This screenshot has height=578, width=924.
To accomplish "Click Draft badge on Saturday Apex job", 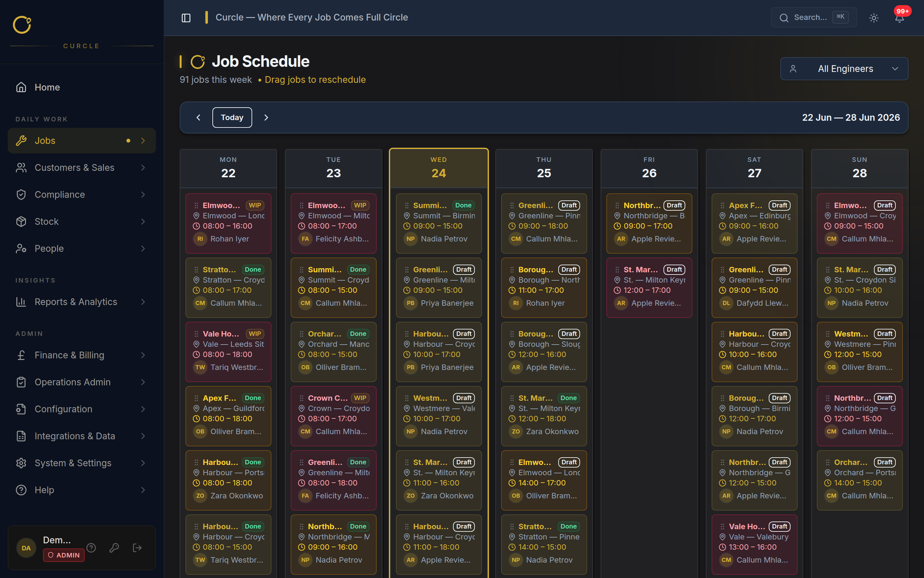I will [779, 205].
